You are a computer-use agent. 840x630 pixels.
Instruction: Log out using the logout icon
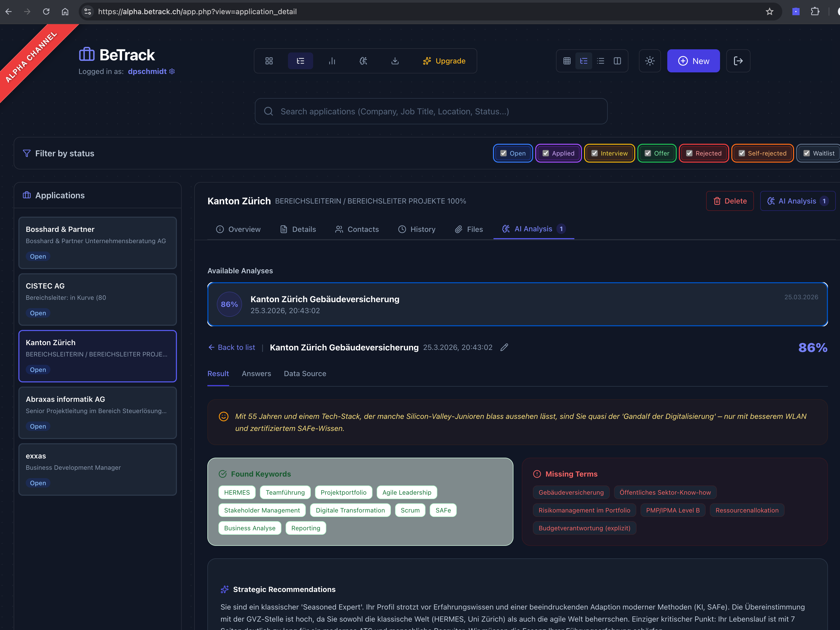point(738,61)
